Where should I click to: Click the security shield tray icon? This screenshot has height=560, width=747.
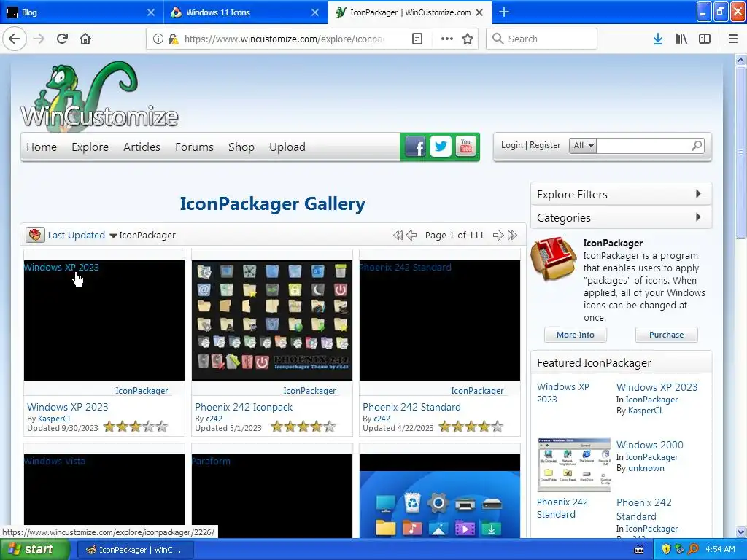666,550
